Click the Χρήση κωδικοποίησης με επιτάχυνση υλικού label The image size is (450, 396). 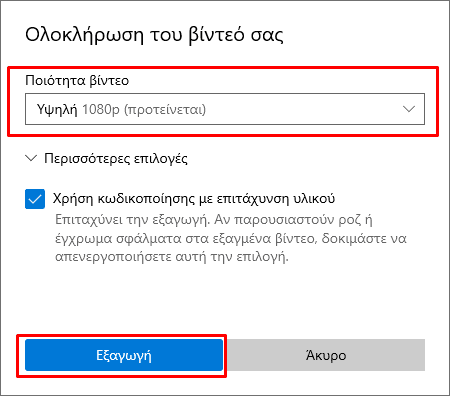click(x=194, y=199)
